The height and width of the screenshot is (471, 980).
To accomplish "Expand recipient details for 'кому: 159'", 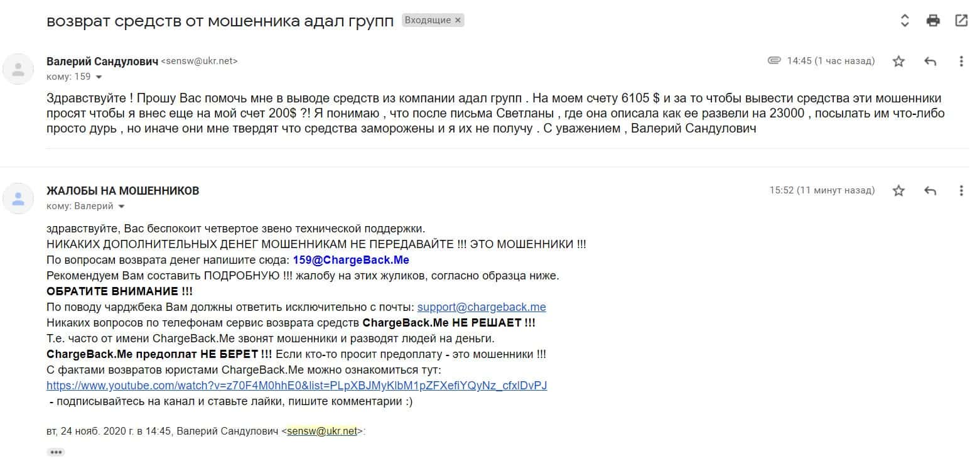I will tap(99, 77).
